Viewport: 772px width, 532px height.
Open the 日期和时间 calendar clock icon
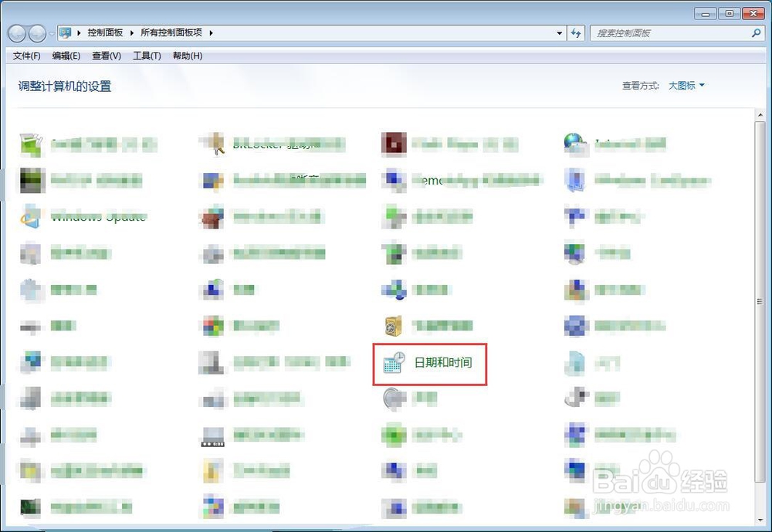(x=394, y=363)
